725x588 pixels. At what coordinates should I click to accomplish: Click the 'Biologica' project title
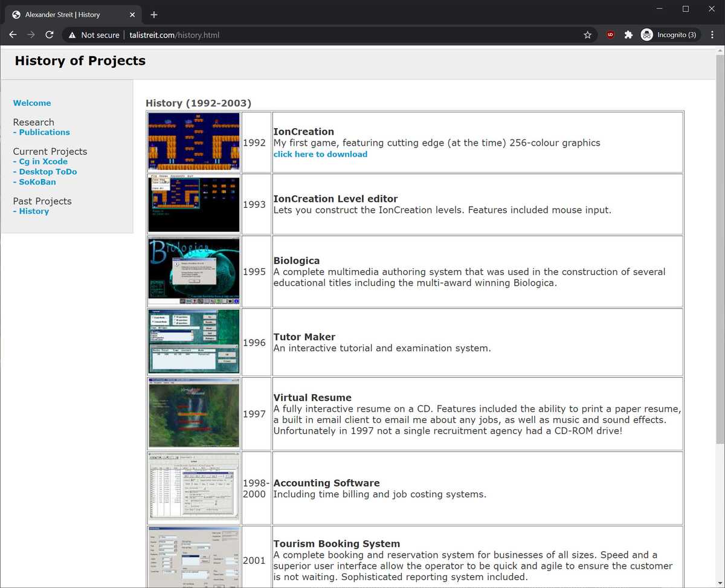[x=297, y=261]
